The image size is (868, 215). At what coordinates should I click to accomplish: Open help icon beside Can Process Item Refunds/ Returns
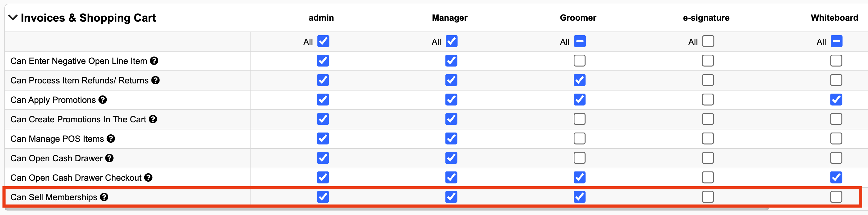155,80
